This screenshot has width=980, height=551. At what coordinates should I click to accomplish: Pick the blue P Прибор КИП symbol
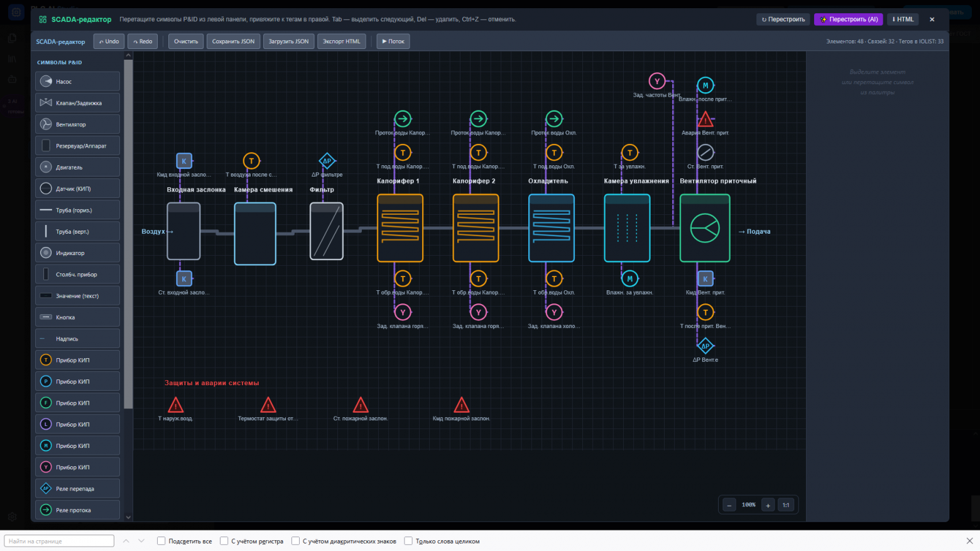(x=77, y=381)
